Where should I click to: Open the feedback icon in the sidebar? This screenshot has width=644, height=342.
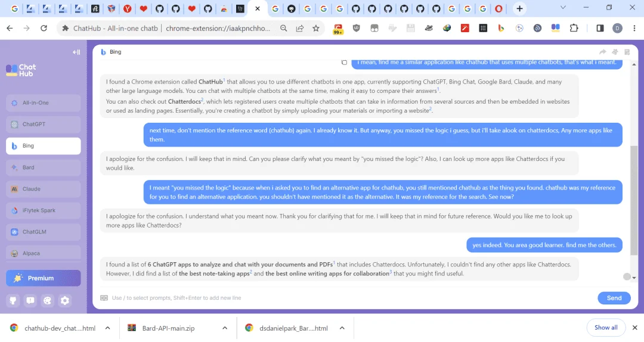[x=30, y=300]
